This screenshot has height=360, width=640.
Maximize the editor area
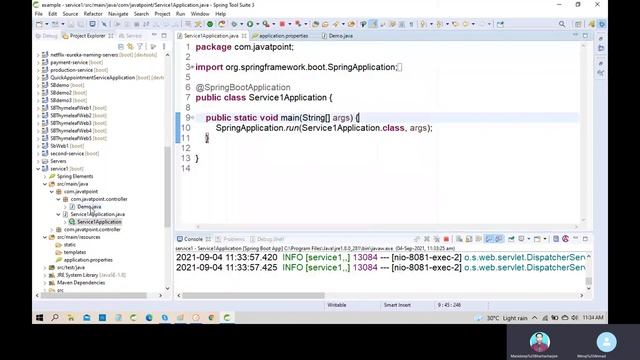pos(585,36)
